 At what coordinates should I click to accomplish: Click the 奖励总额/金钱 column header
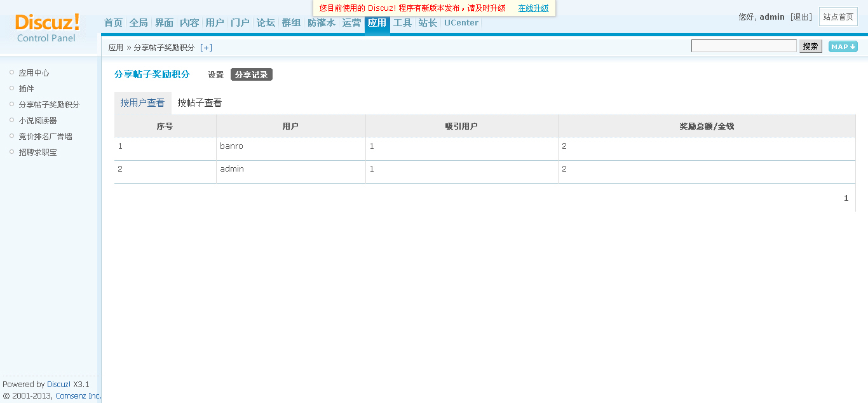pos(707,126)
